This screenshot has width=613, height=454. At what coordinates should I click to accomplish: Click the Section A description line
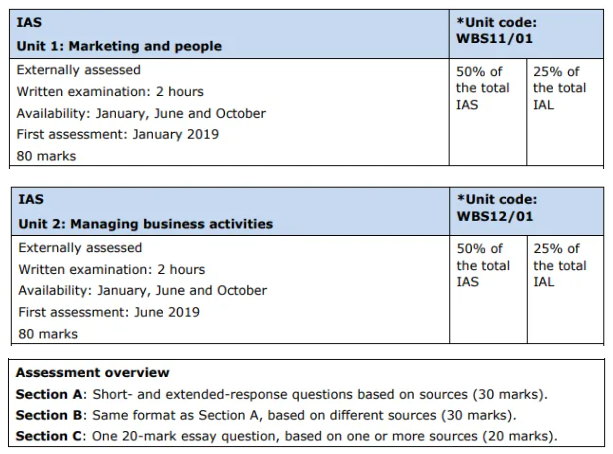tap(281, 394)
